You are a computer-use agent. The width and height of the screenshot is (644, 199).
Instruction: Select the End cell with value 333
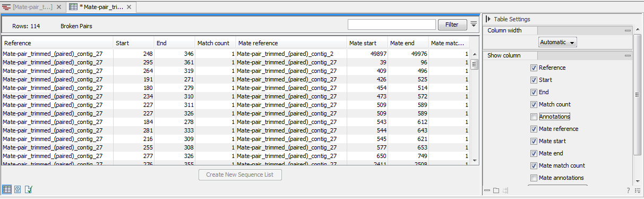tap(174, 130)
